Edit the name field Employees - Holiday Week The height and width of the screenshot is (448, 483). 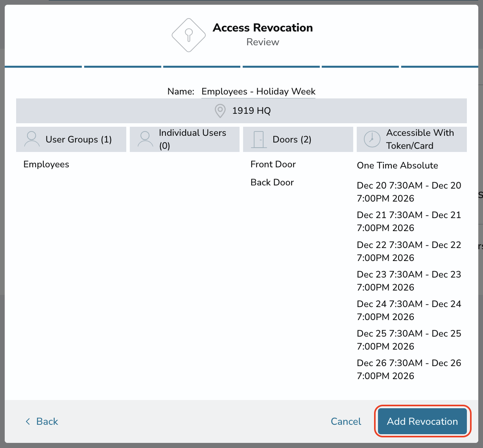click(x=258, y=91)
